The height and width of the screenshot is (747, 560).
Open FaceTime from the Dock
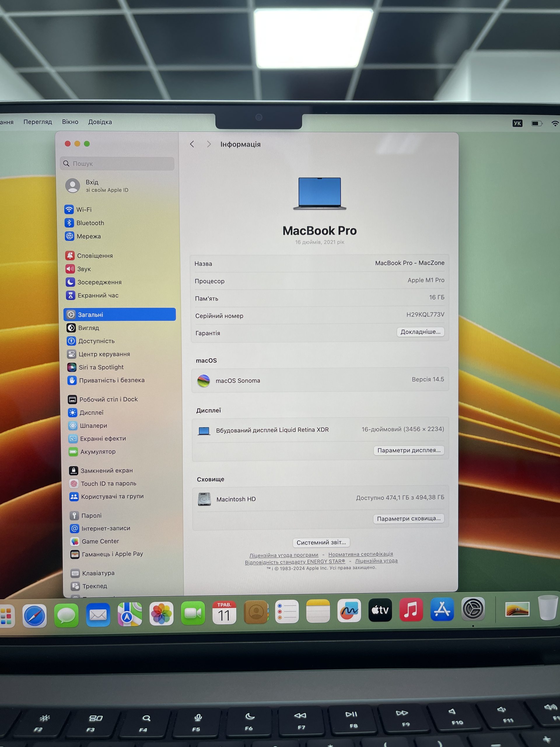(x=193, y=613)
